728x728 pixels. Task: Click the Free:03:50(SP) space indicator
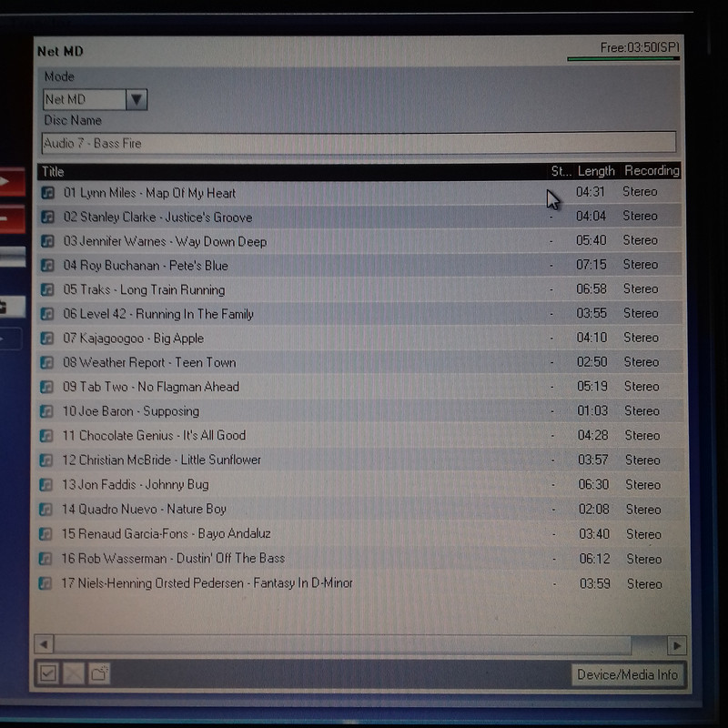click(x=640, y=48)
